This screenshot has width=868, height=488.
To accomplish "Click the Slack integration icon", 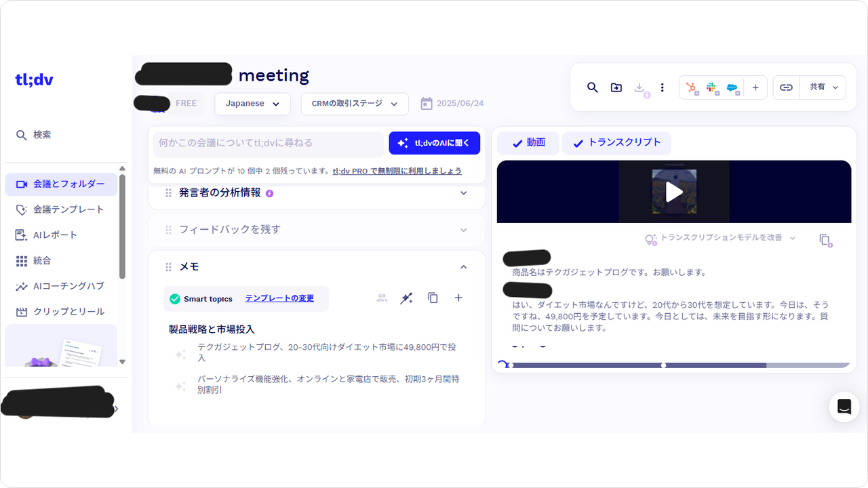I will click(x=712, y=88).
